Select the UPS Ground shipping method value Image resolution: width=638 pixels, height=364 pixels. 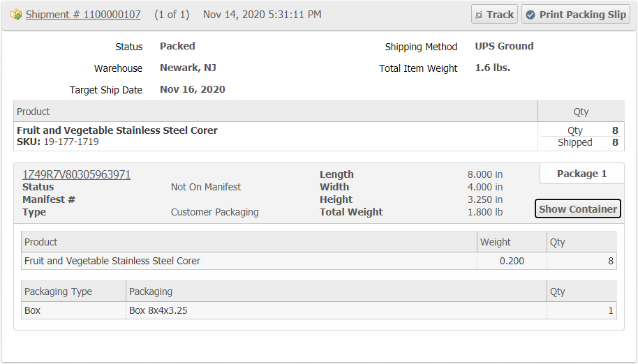(x=504, y=46)
